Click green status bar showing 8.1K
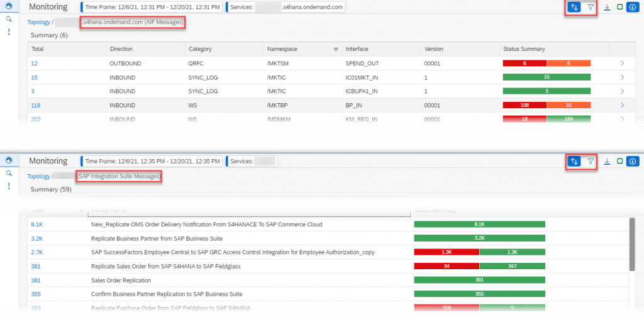This screenshot has width=644, height=317. point(479,225)
